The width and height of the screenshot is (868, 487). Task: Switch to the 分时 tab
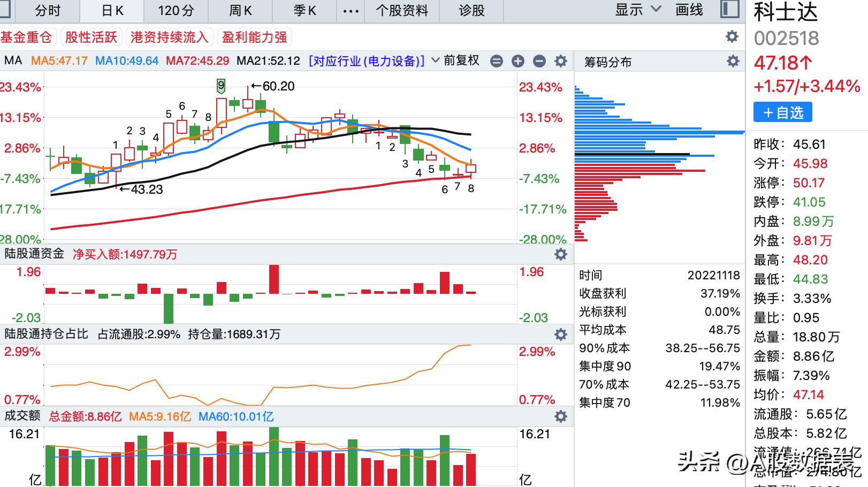click(x=48, y=11)
